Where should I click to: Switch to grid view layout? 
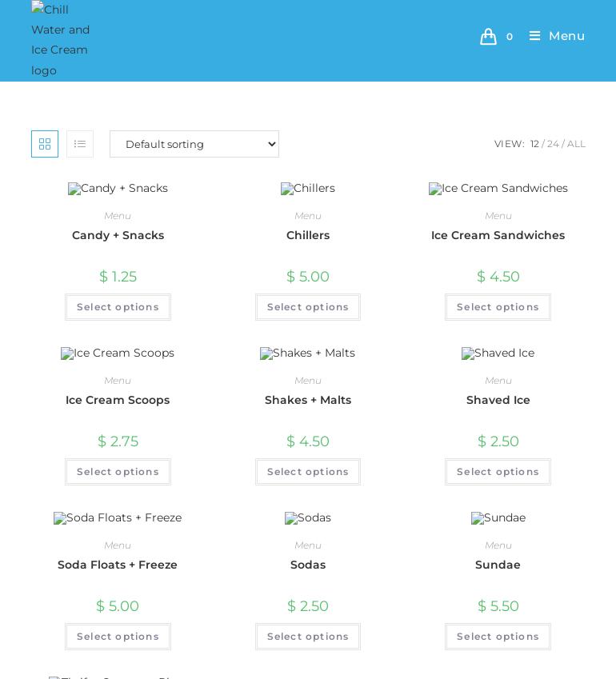[x=45, y=144]
